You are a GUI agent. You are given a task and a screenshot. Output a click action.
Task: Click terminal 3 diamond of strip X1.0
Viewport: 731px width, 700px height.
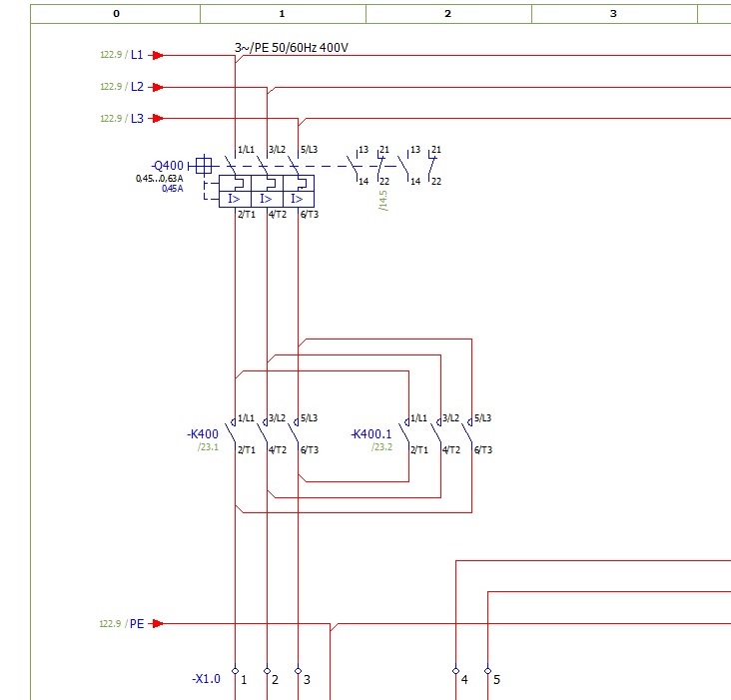[x=299, y=671]
